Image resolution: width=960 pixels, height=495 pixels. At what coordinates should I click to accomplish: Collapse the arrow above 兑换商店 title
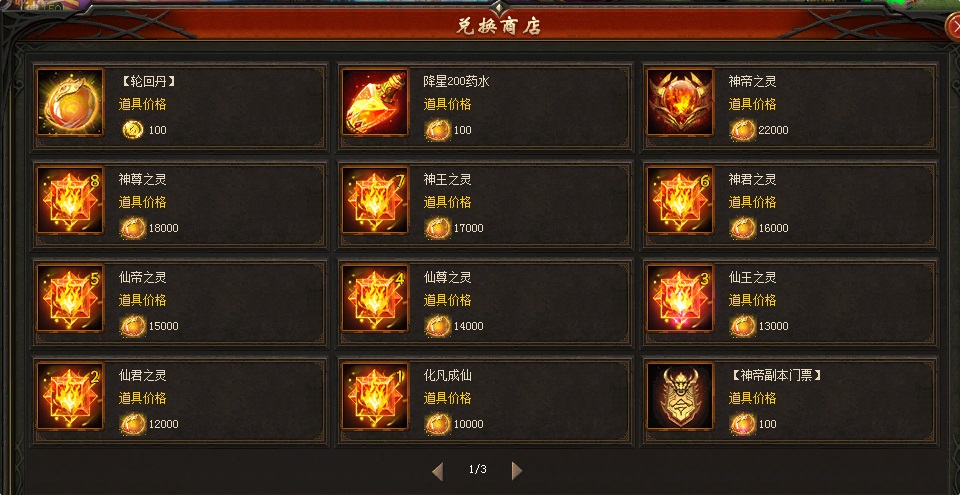(x=498, y=7)
